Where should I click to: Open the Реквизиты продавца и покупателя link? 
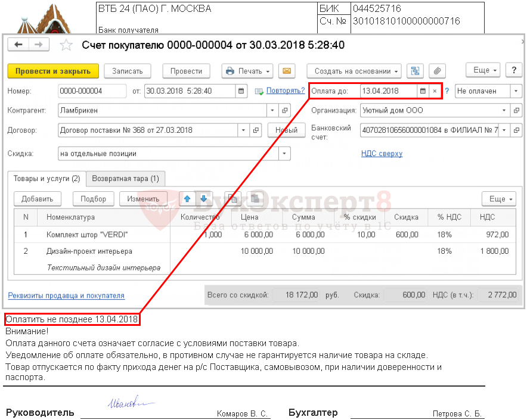pos(66,295)
